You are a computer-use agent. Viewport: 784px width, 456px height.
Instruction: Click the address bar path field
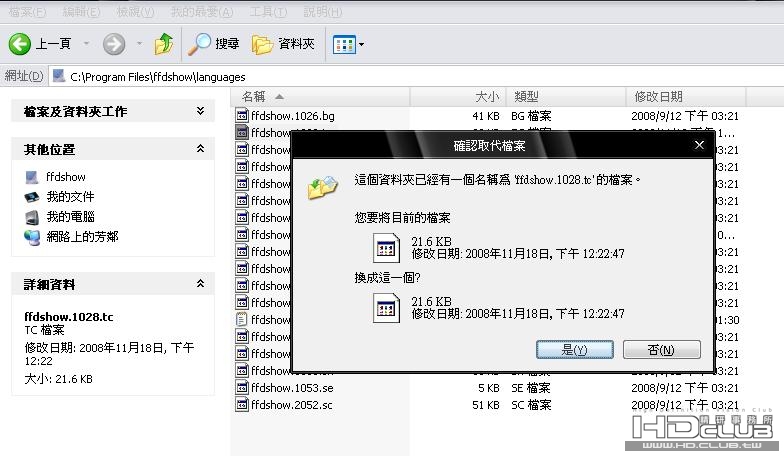click(x=415, y=76)
